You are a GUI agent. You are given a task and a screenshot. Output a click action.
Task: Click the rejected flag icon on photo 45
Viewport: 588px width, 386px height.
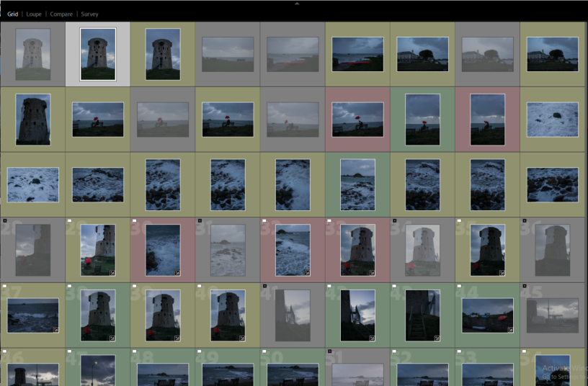(525, 286)
